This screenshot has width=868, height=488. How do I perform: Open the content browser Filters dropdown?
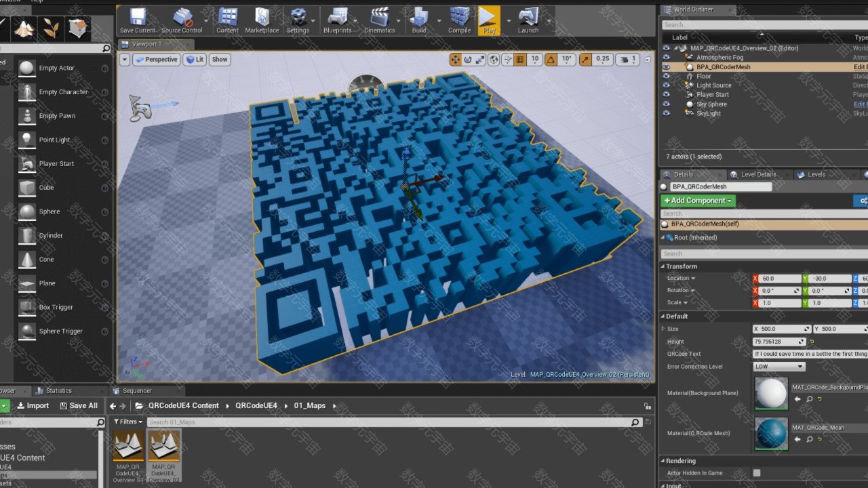(x=128, y=422)
